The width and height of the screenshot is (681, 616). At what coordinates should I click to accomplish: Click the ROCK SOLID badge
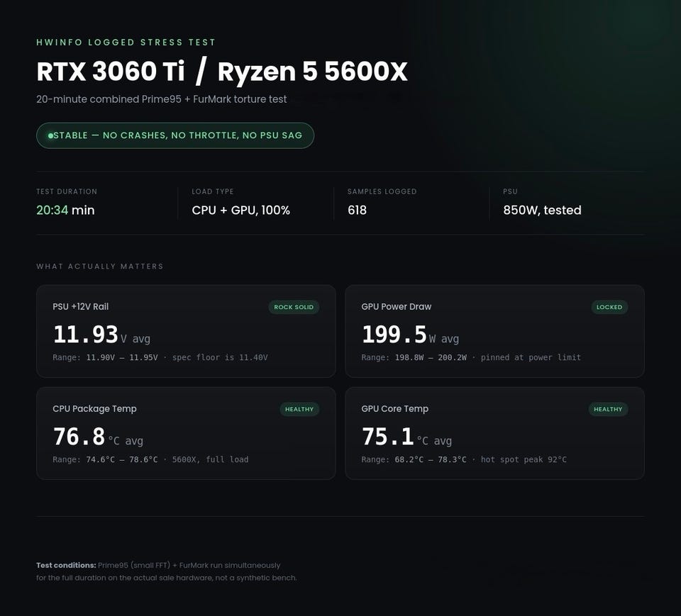294,307
